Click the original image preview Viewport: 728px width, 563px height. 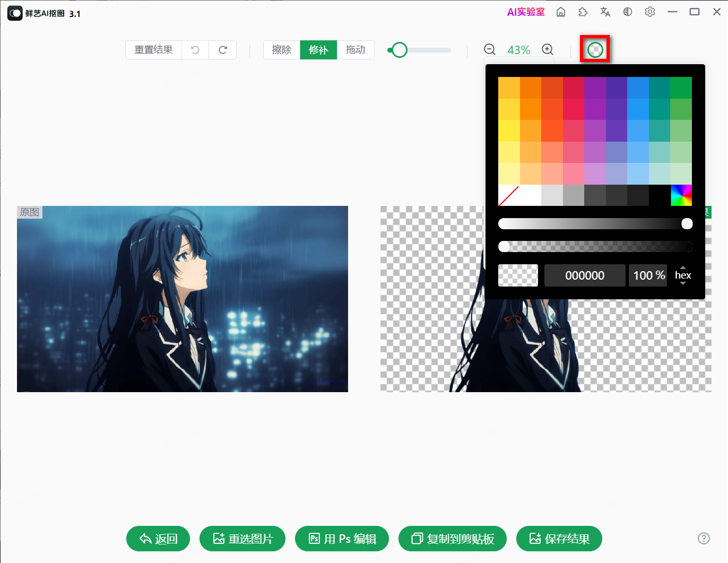click(183, 299)
